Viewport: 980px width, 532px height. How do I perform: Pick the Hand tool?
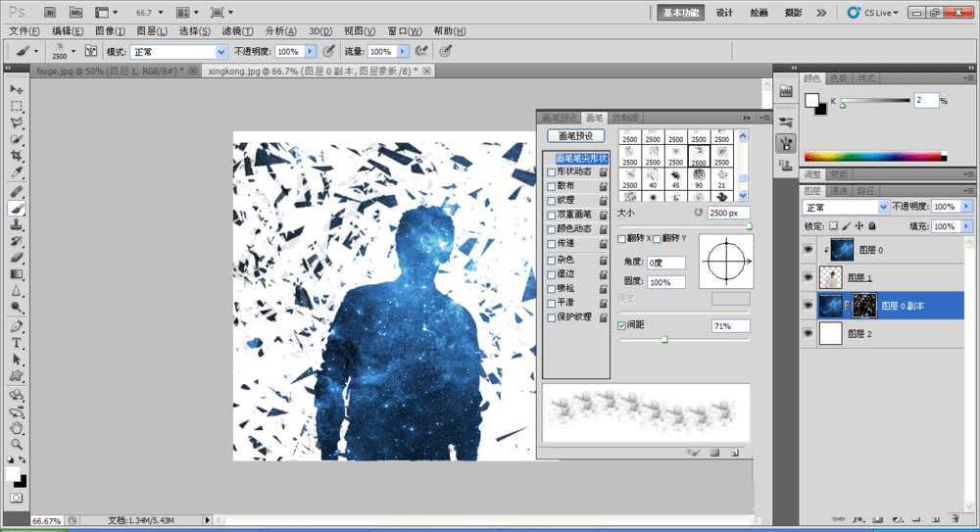[x=17, y=428]
